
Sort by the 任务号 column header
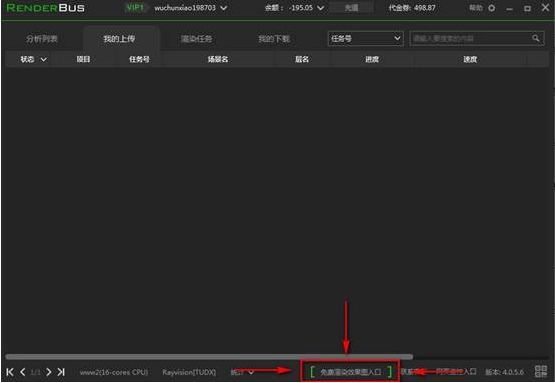[x=139, y=59]
